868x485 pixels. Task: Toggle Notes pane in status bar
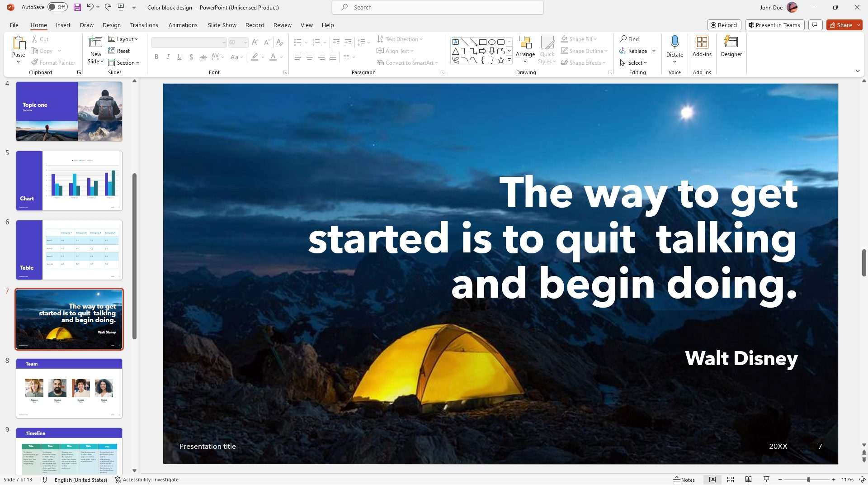684,480
